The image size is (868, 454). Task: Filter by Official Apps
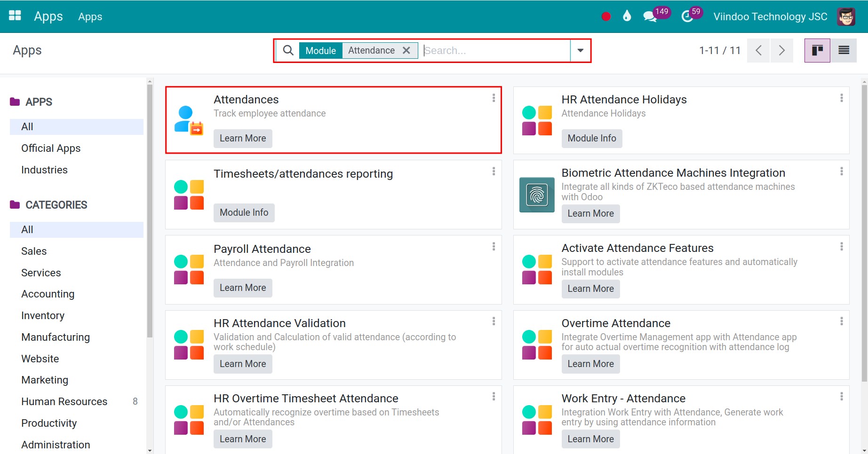pos(76,148)
